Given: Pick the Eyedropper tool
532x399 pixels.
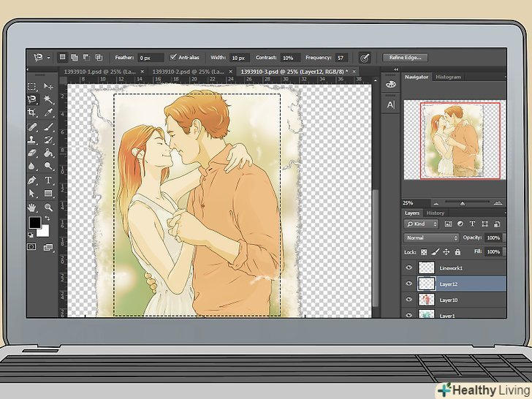Looking at the screenshot, I should pyautogui.click(x=49, y=113).
